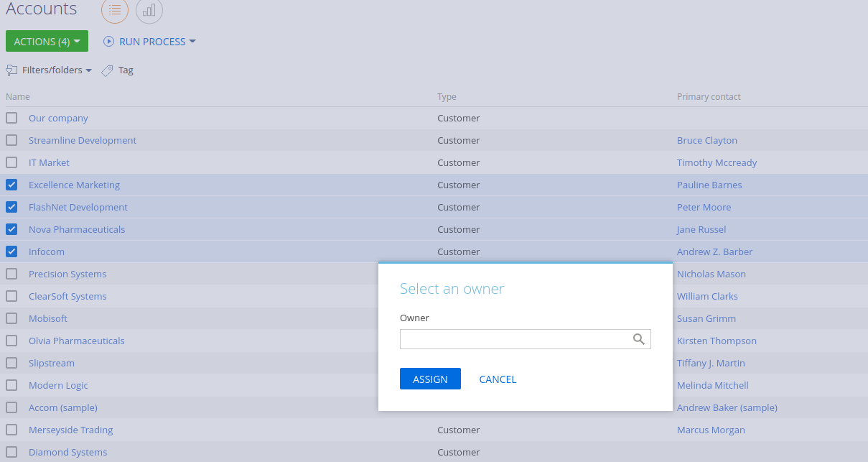
Task: Click the Type column header
Action: (447, 96)
